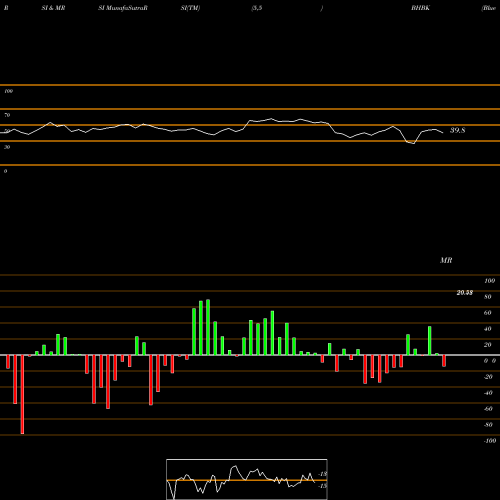Click the -100 axis label in MR panel

489,441
